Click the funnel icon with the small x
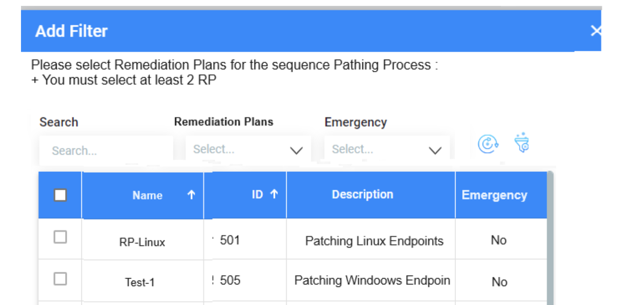This screenshot has width=644, height=305. (521, 145)
